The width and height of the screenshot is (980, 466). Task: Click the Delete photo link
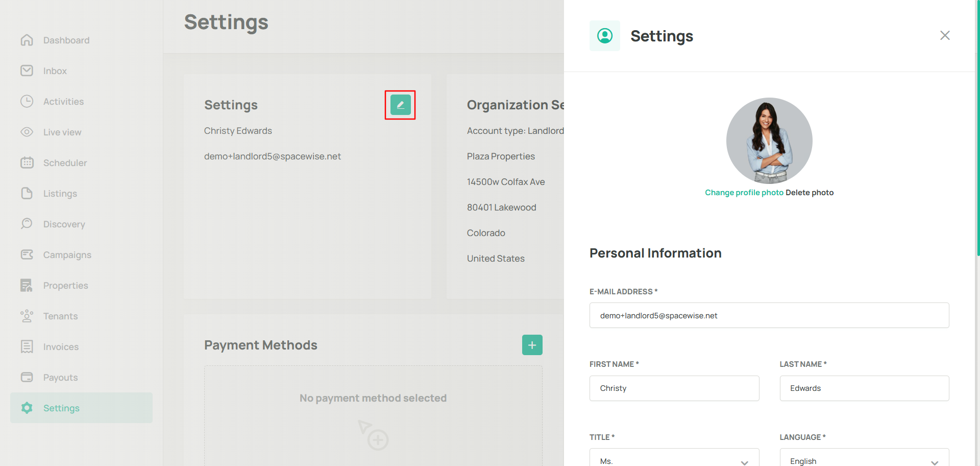click(x=810, y=193)
